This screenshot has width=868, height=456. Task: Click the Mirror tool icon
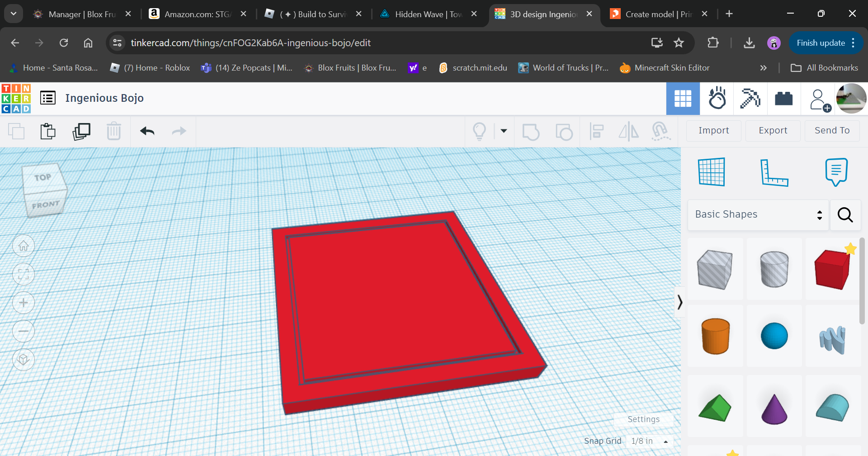click(629, 131)
